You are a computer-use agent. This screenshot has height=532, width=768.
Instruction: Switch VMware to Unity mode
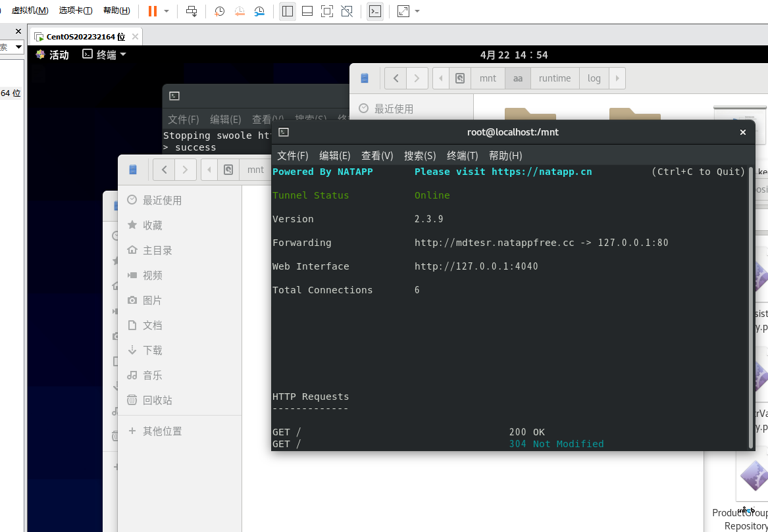(x=347, y=11)
